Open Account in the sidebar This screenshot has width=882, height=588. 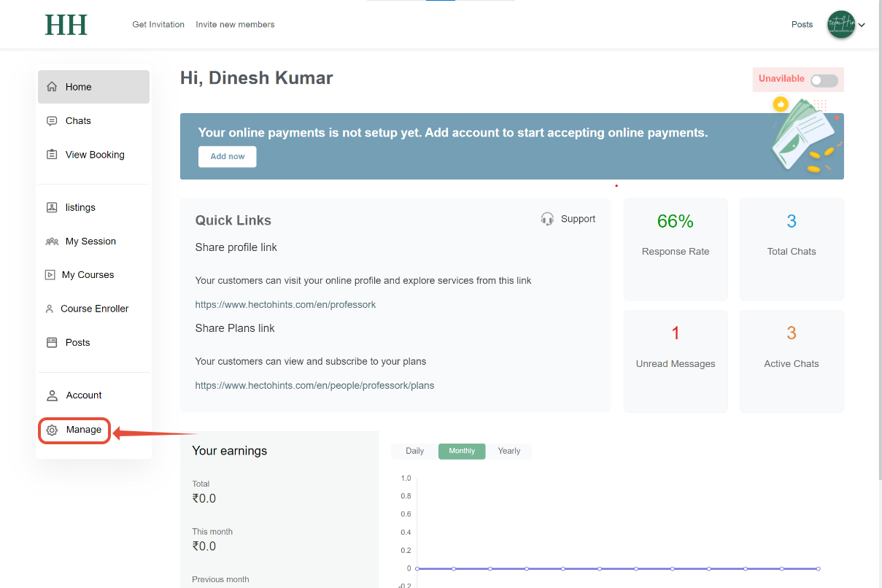(93, 395)
